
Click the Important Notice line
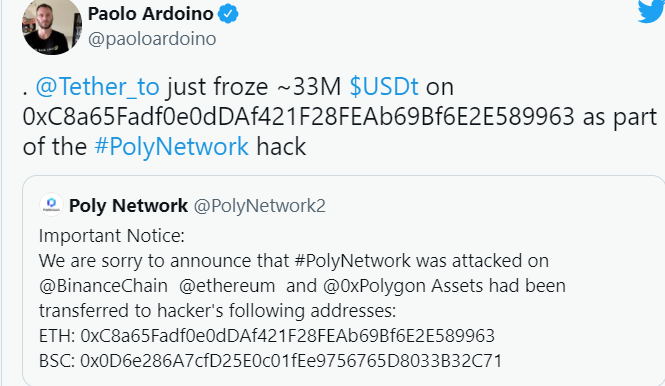click(112, 236)
